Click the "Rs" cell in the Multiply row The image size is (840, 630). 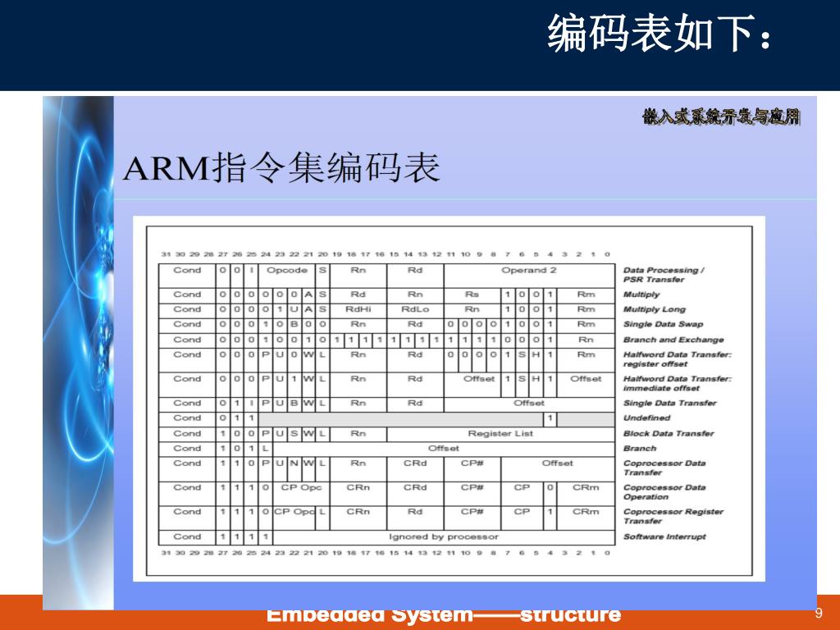pos(472,294)
